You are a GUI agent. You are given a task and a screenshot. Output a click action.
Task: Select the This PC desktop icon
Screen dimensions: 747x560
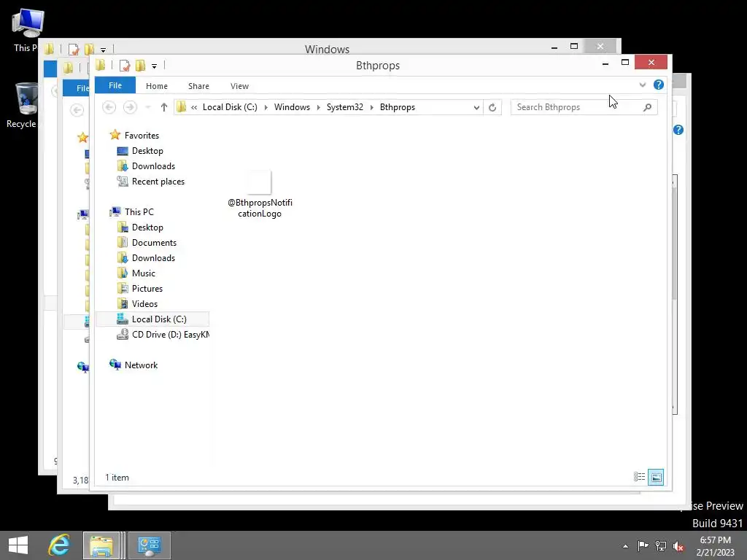tap(26, 29)
